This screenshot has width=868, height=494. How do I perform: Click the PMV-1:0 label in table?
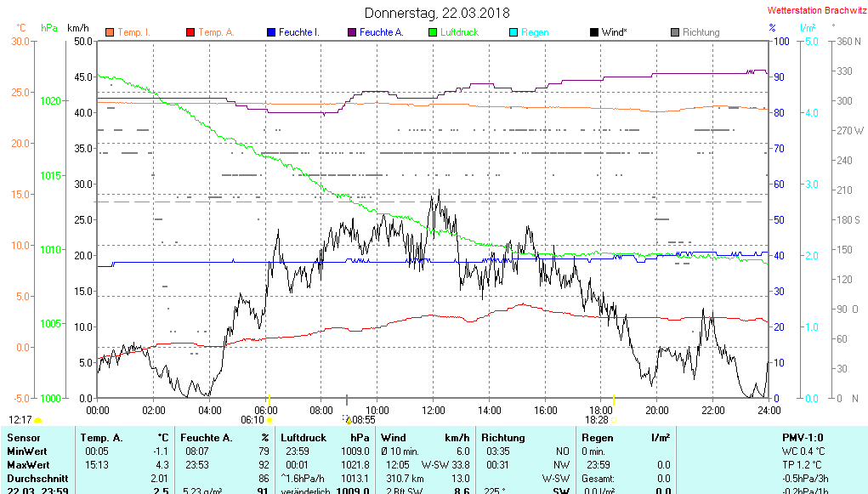pyautogui.click(x=802, y=437)
